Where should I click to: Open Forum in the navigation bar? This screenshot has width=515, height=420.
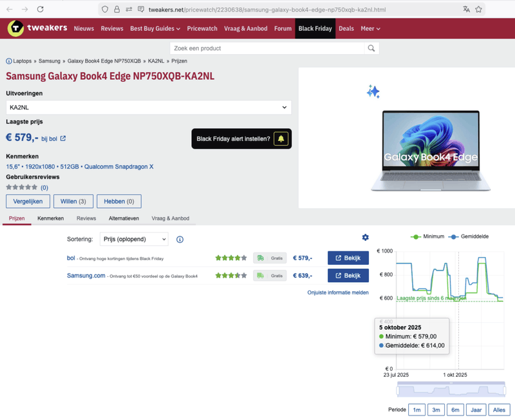(x=283, y=28)
